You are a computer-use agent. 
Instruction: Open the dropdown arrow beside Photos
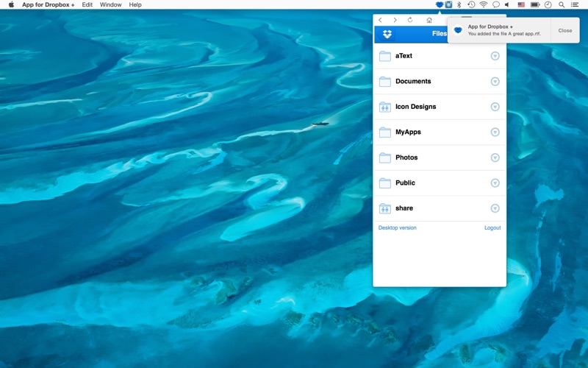[495, 158]
